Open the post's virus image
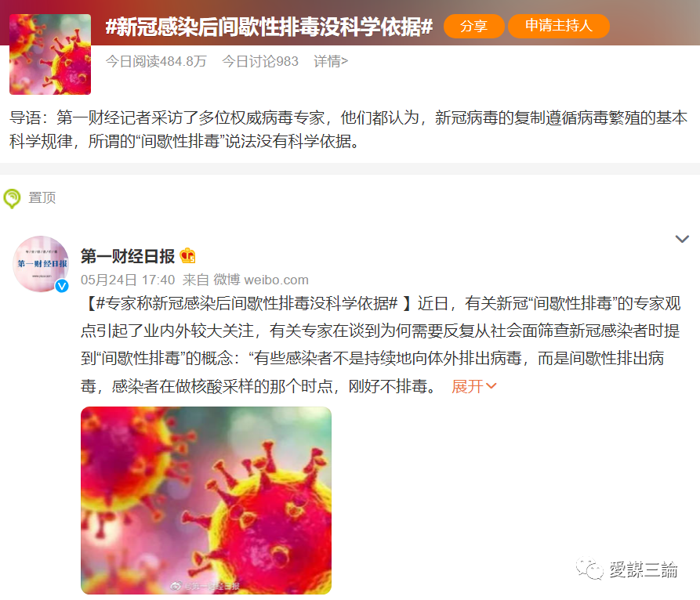 (x=206, y=500)
